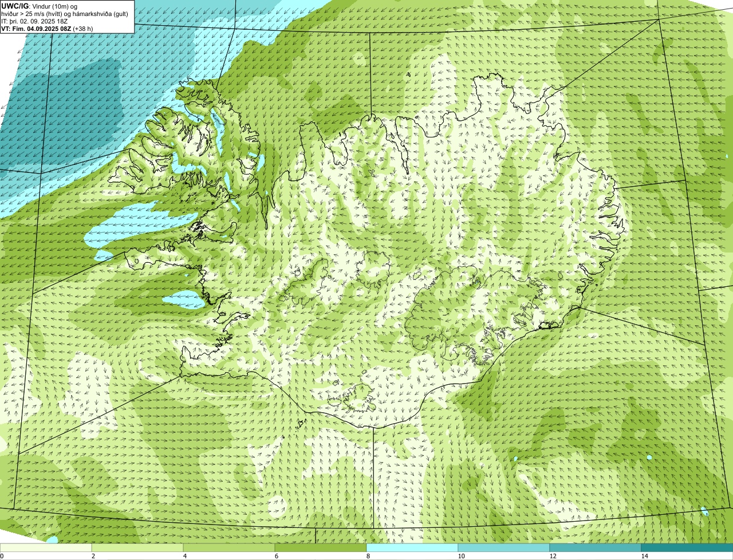Click the valid time "VT: Fim. 04.09.2025 08Z (+38 h)"
The height and width of the screenshot is (560, 733).
tap(47, 28)
